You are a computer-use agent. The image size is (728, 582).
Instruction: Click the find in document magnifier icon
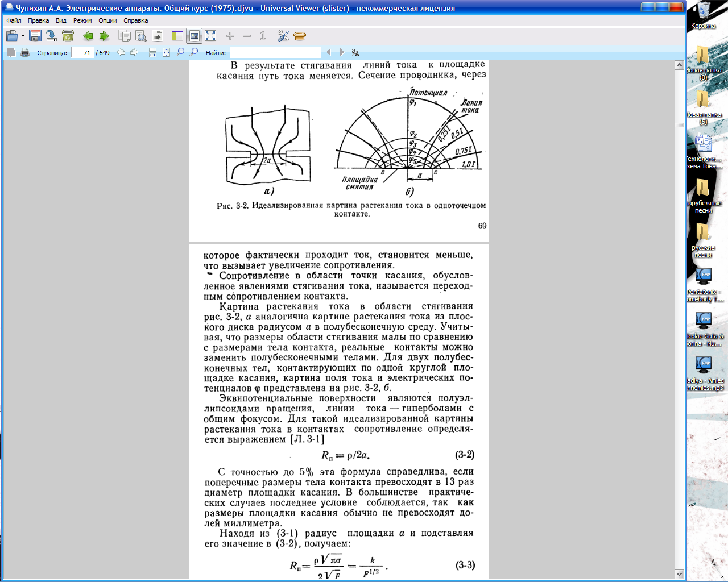[x=140, y=36]
